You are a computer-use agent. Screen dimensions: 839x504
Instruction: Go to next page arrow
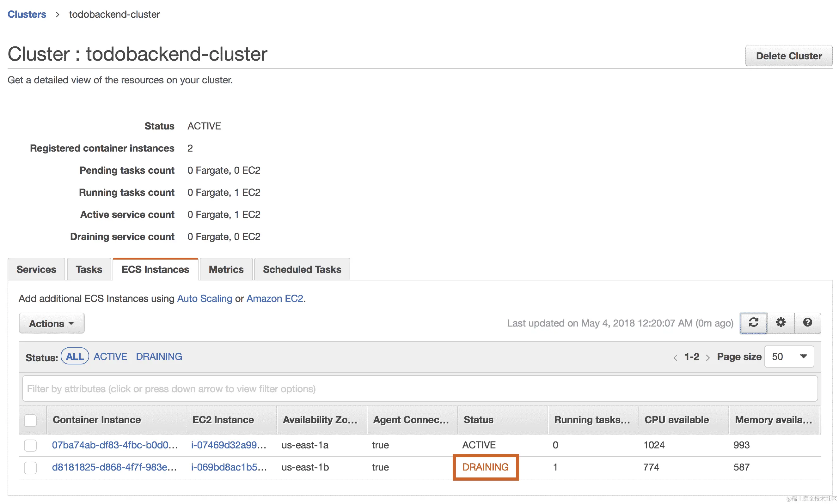pos(708,357)
